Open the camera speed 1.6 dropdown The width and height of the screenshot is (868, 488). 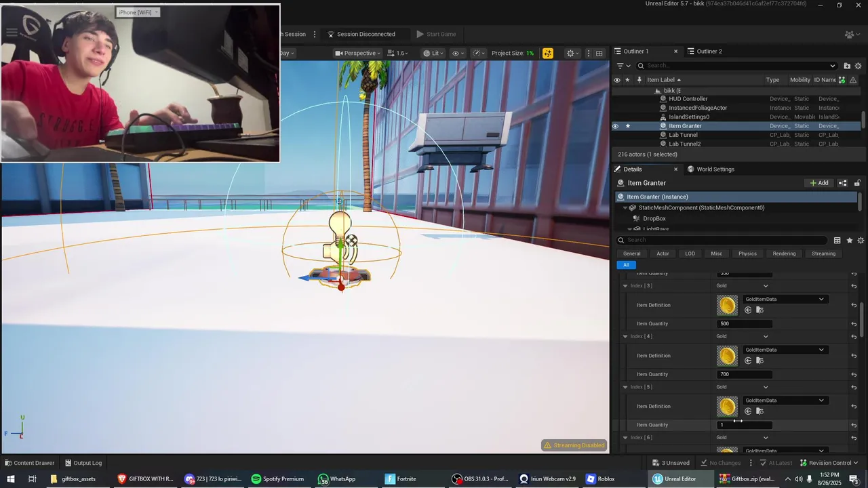(x=398, y=53)
